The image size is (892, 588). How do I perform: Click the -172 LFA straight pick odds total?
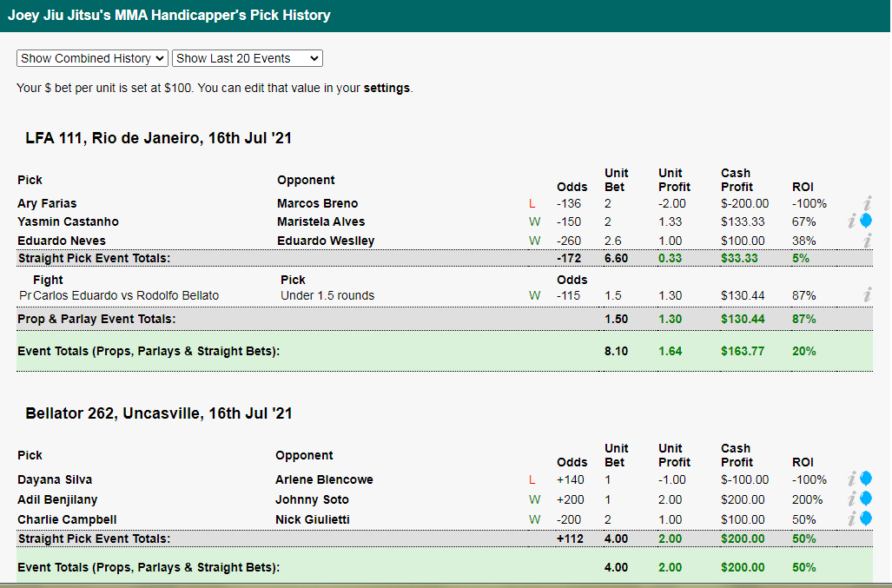click(569, 258)
